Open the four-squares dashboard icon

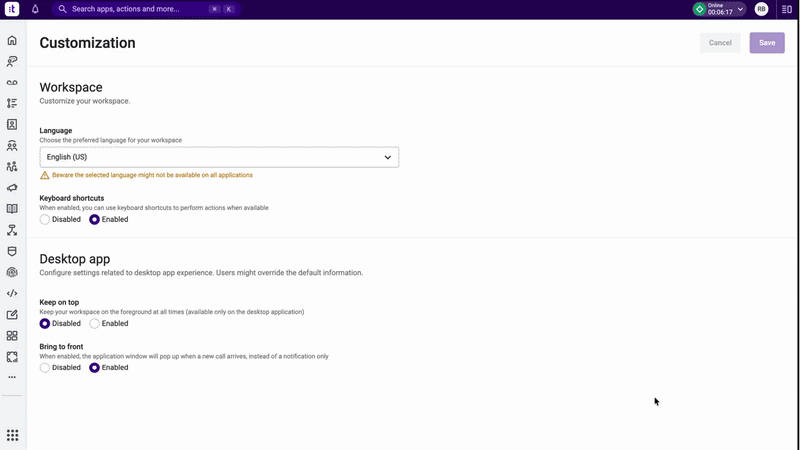12,336
